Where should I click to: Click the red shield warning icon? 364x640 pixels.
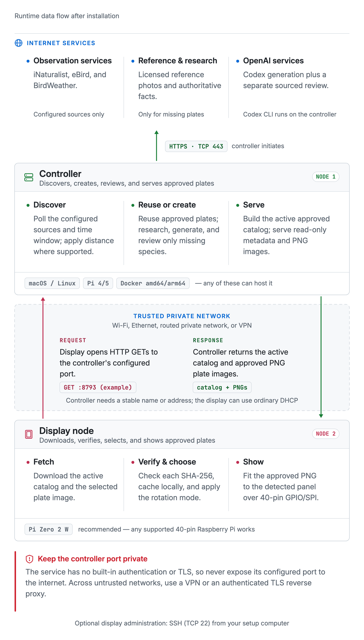point(29,559)
